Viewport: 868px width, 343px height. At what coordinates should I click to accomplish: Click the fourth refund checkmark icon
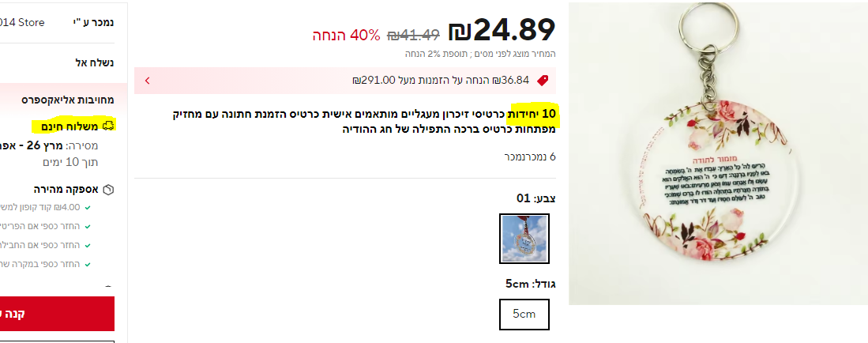88,264
